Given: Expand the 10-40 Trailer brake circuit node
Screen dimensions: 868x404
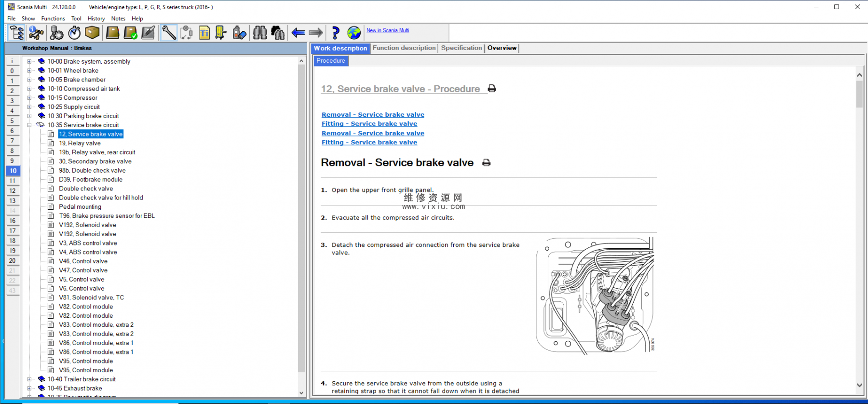Looking at the screenshot, I should click(x=29, y=379).
